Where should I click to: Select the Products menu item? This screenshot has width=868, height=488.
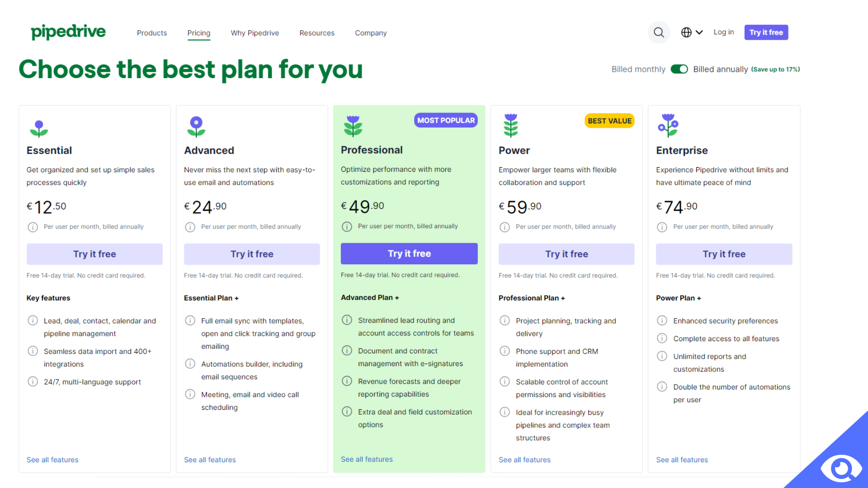(x=151, y=33)
